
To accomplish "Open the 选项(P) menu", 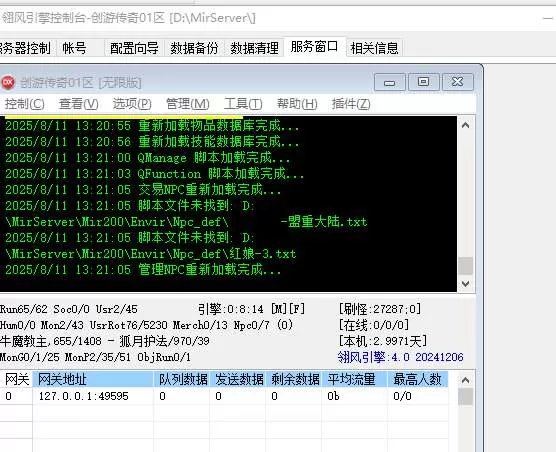I will (x=132, y=104).
